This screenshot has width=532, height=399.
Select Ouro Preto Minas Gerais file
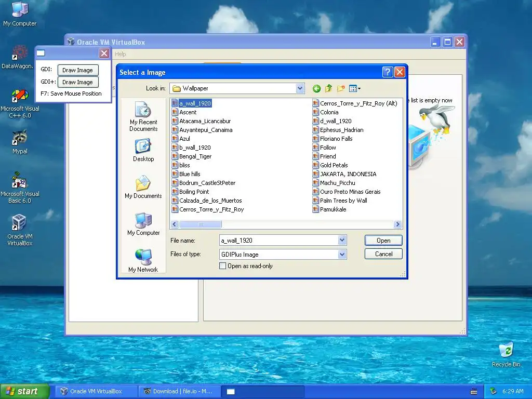pyautogui.click(x=347, y=192)
